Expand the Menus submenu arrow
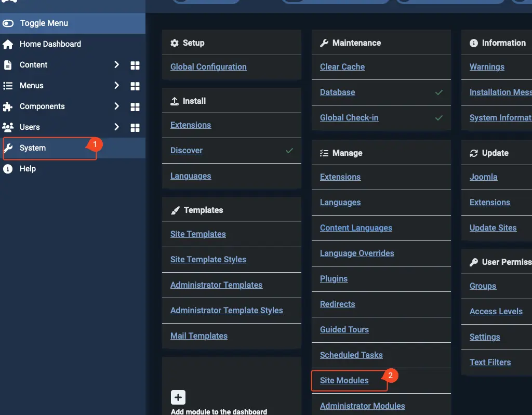Screen dimensions: 532x415 (x=116, y=86)
